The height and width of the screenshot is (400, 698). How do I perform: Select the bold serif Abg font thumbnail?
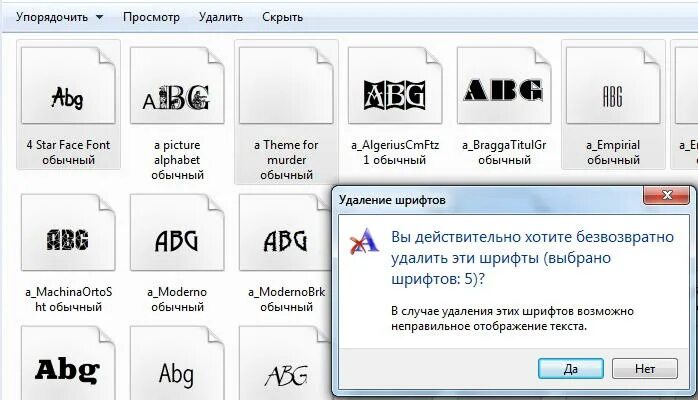[68, 363]
